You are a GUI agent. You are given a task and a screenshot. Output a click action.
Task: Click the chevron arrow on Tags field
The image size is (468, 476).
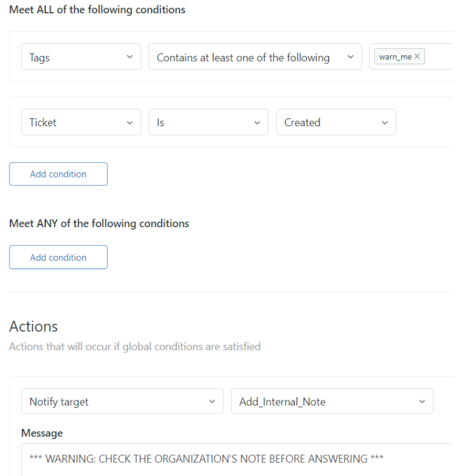tap(130, 57)
